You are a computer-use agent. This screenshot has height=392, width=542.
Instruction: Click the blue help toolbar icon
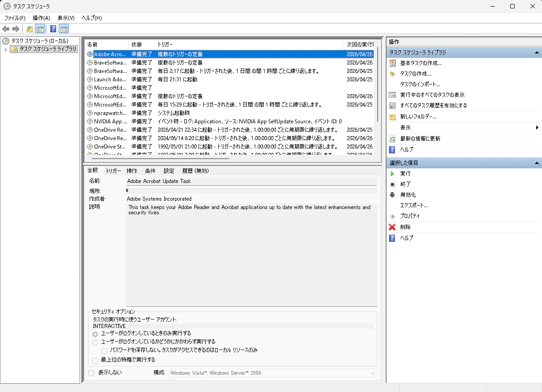[x=53, y=29]
